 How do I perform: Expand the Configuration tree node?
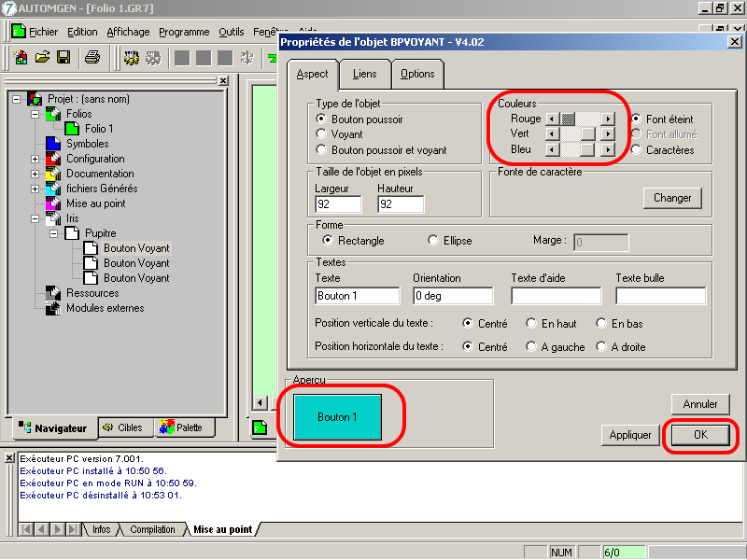tap(35, 159)
